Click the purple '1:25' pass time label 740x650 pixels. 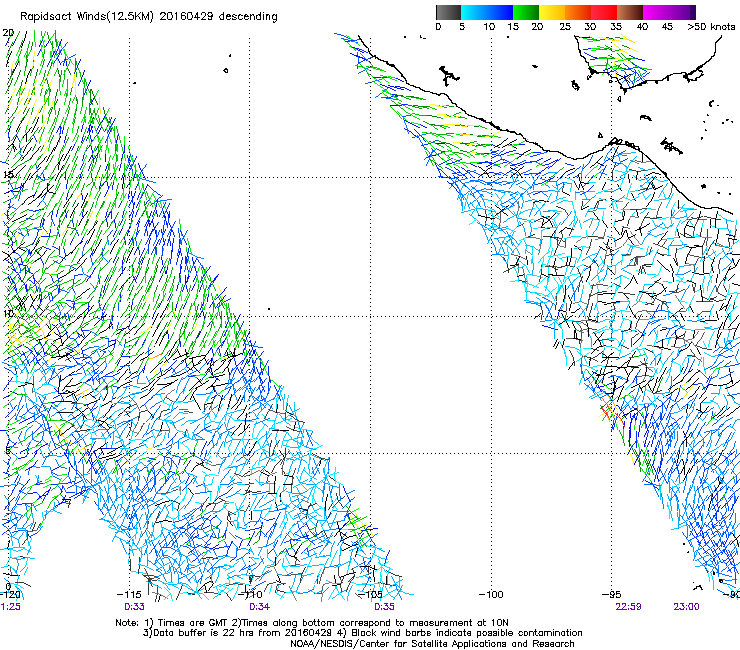coord(10,607)
